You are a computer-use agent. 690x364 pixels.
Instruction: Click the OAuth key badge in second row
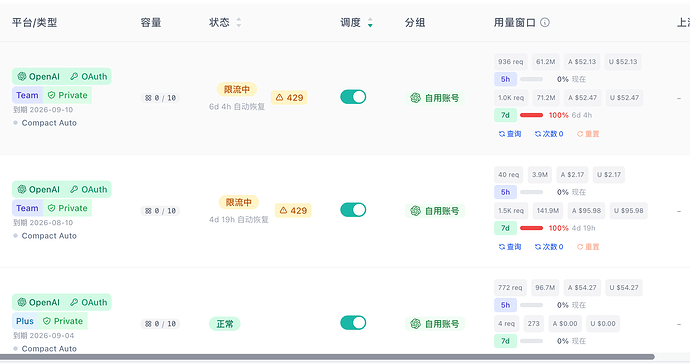point(88,189)
